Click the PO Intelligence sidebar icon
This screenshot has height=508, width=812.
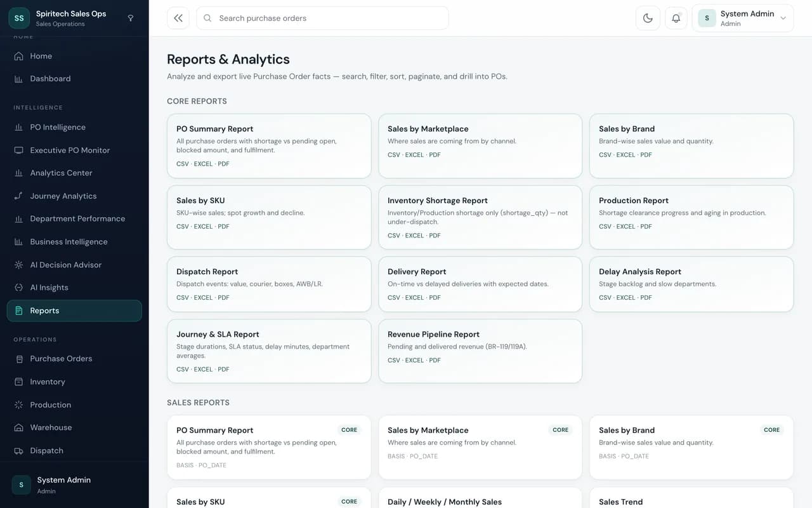tap(18, 127)
